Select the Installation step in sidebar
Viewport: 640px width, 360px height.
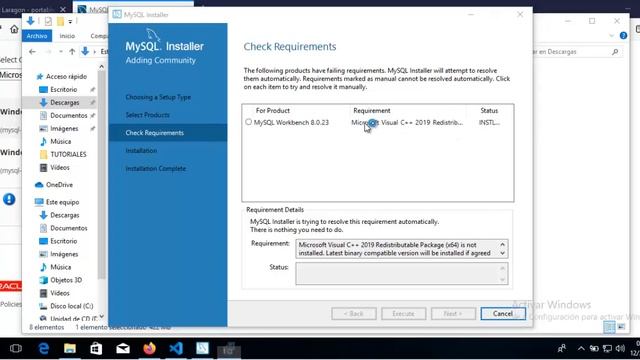pyautogui.click(x=141, y=151)
